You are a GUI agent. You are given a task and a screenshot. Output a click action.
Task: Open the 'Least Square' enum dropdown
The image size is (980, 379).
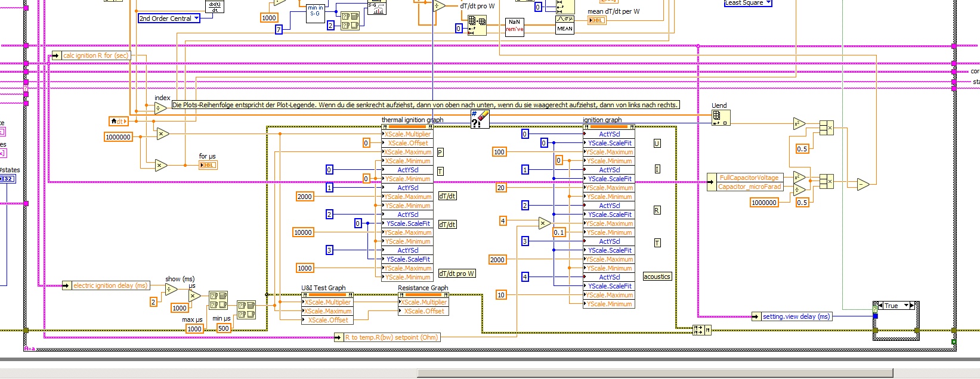pyautogui.click(x=747, y=2)
